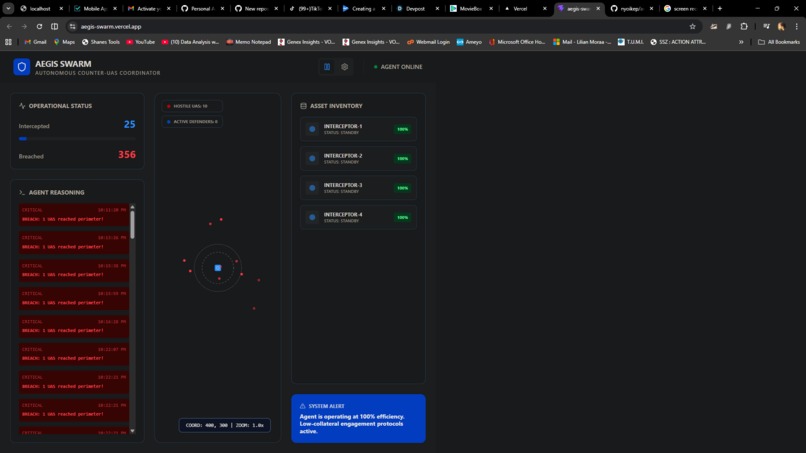Click the Agent Reasoning scrollbar up arrow

pos(133,207)
